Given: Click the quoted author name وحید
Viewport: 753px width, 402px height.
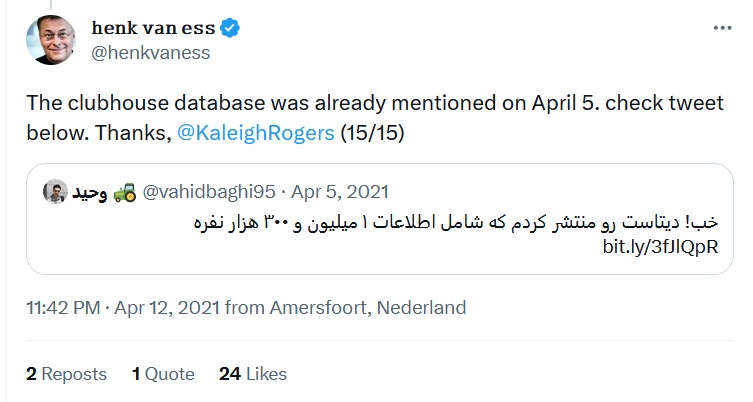Looking at the screenshot, I should point(91,191).
